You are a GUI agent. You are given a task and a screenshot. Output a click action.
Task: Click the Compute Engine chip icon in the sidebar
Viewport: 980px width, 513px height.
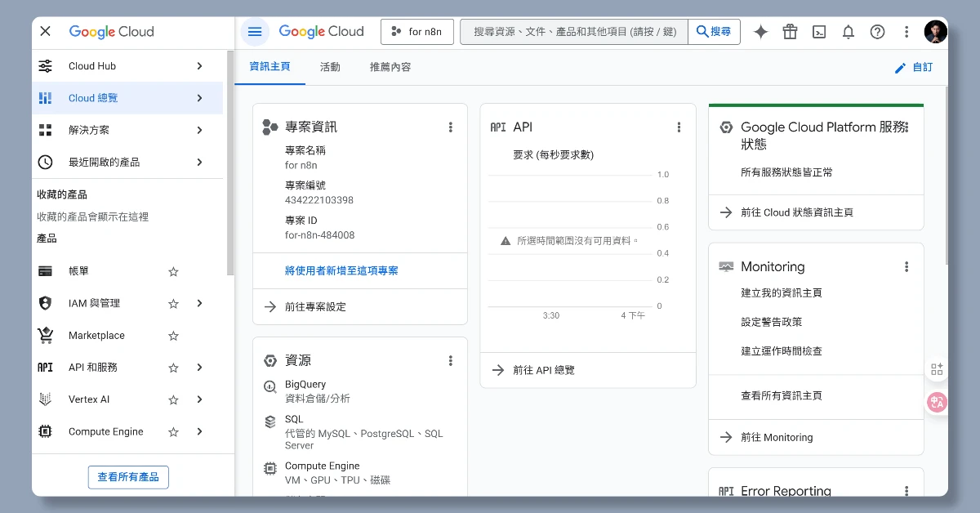click(46, 431)
